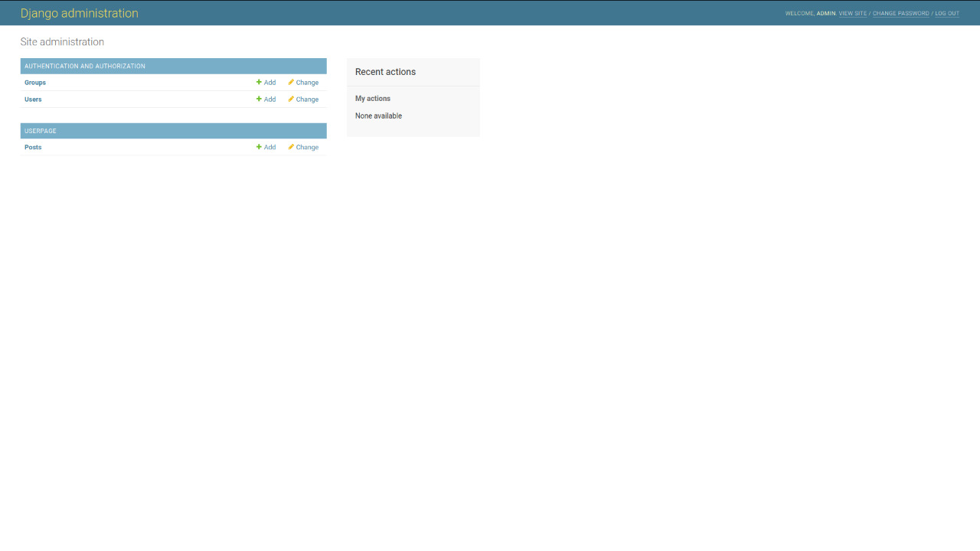The width and height of the screenshot is (980, 551).
Task: Click the Recent actions panel heading
Action: coord(385,72)
